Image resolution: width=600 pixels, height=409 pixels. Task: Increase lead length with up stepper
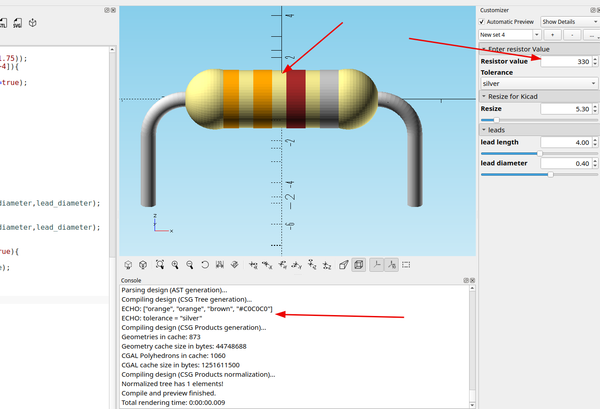[x=595, y=140]
